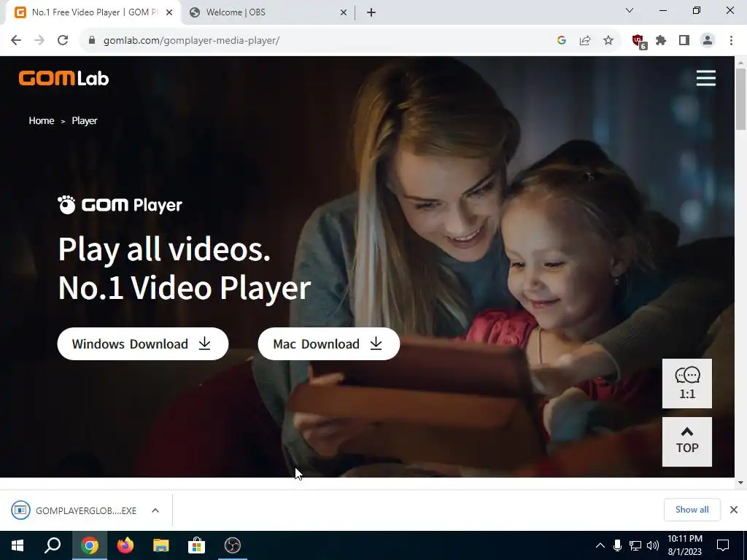
Task: Close the Welcome | OBS tab
Action: click(344, 13)
